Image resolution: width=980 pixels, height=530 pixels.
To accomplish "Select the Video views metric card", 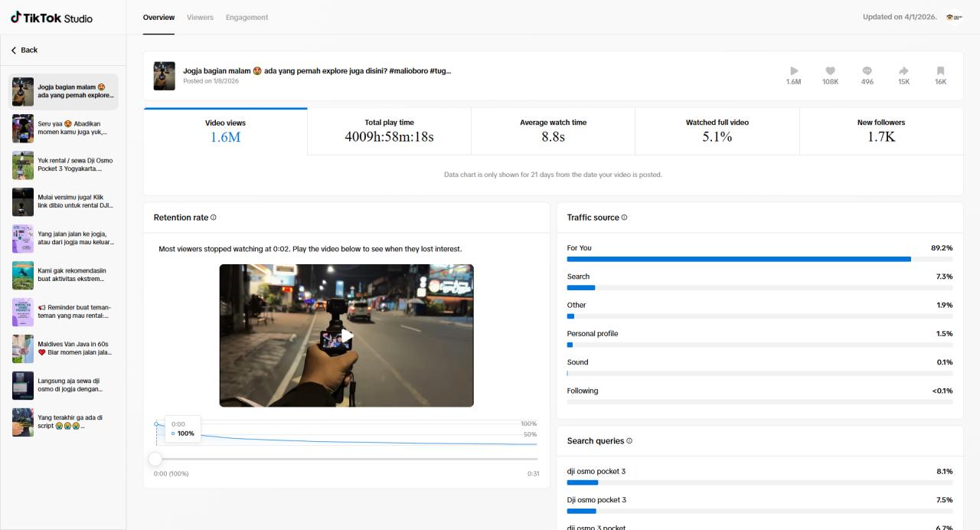I will pos(225,131).
